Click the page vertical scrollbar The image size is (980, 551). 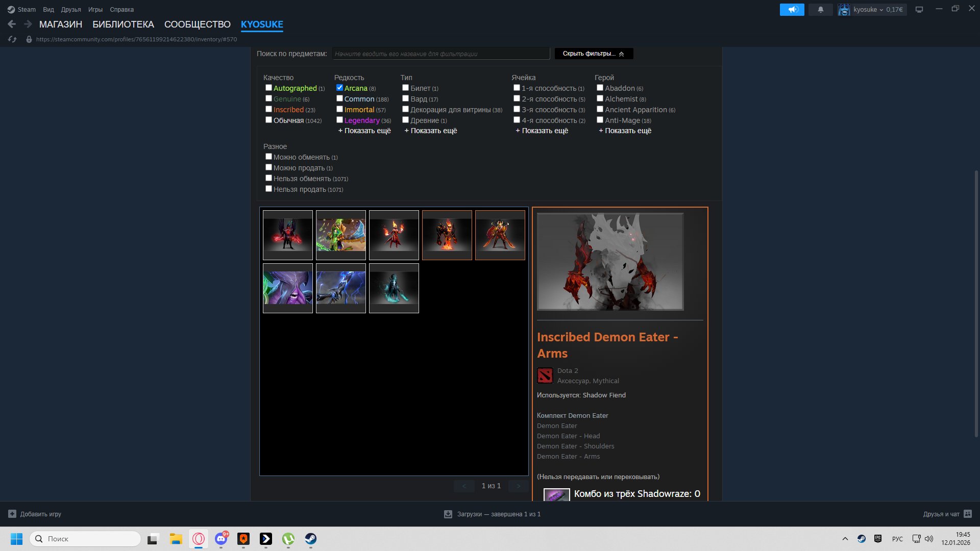976,304
